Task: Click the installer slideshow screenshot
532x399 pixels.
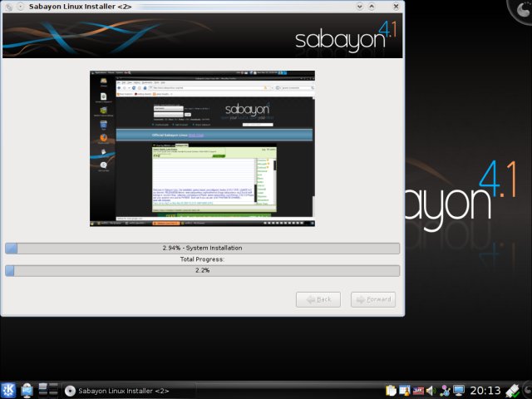Action: [202, 148]
